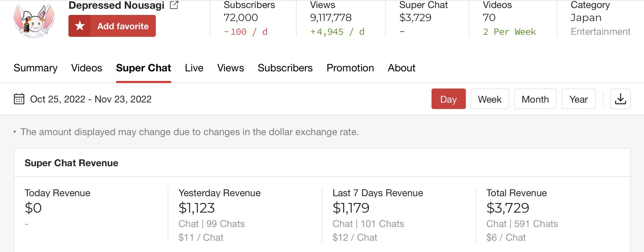Click the exchange rate notice text
Image resolution: width=644 pixels, height=252 pixels.
[189, 132]
